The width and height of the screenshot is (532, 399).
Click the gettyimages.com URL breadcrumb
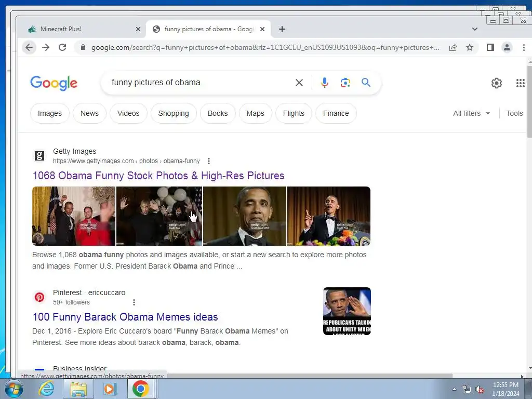pyautogui.click(x=126, y=161)
